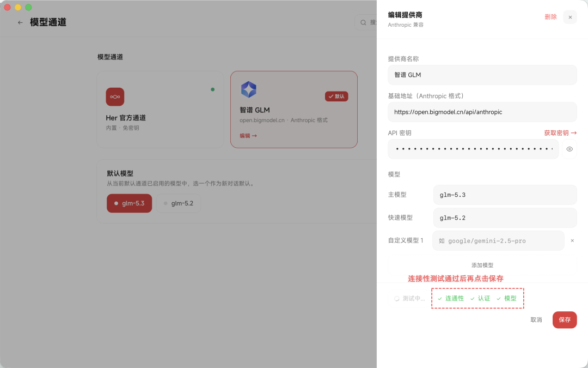Click the 模型通道 page heading
This screenshot has width=588, height=368.
click(x=48, y=22)
